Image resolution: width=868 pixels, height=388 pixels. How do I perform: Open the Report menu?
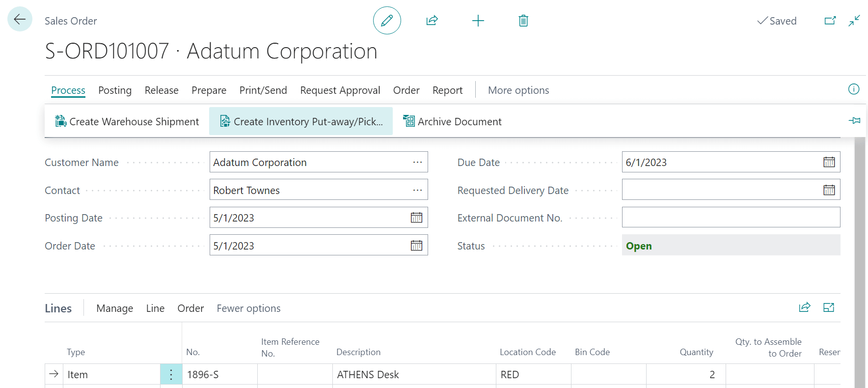pyautogui.click(x=448, y=90)
